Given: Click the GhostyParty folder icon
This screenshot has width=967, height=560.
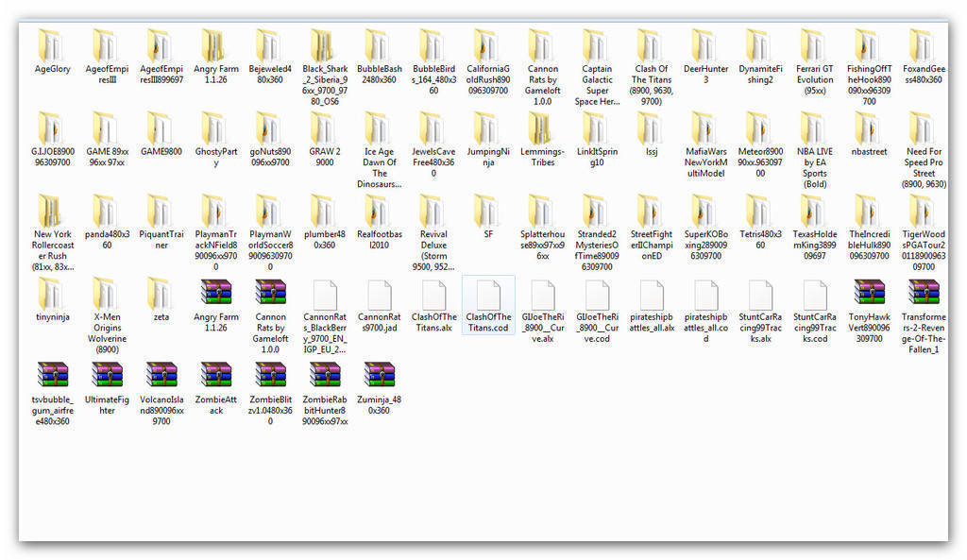Looking at the screenshot, I should click(x=216, y=128).
